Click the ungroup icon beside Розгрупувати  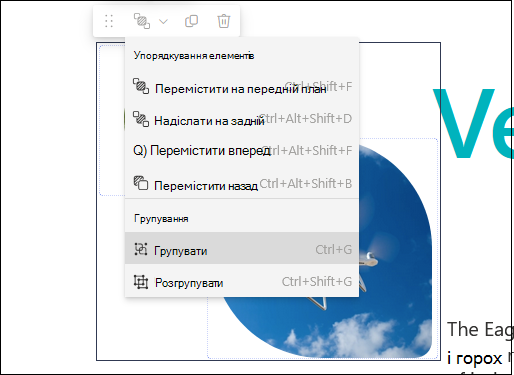(141, 282)
